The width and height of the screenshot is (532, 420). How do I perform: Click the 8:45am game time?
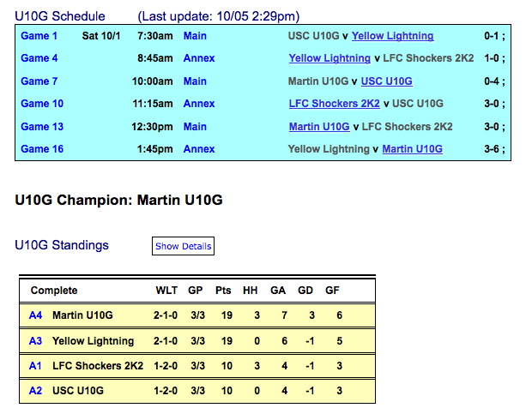pyautogui.click(x=155, y=58)
